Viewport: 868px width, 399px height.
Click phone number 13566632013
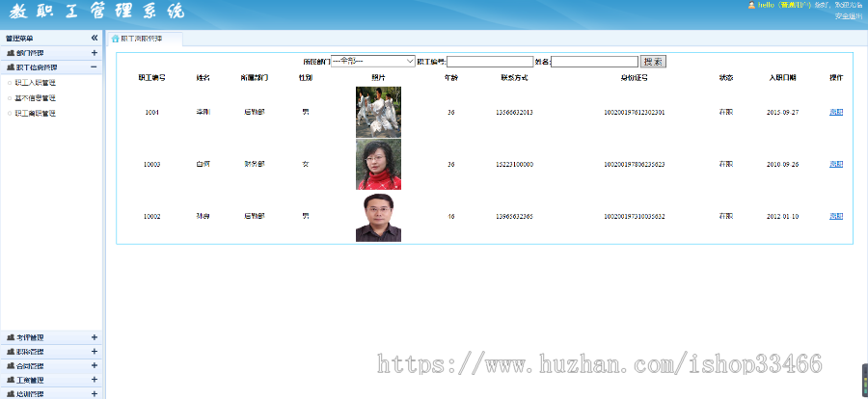[514, 113]
